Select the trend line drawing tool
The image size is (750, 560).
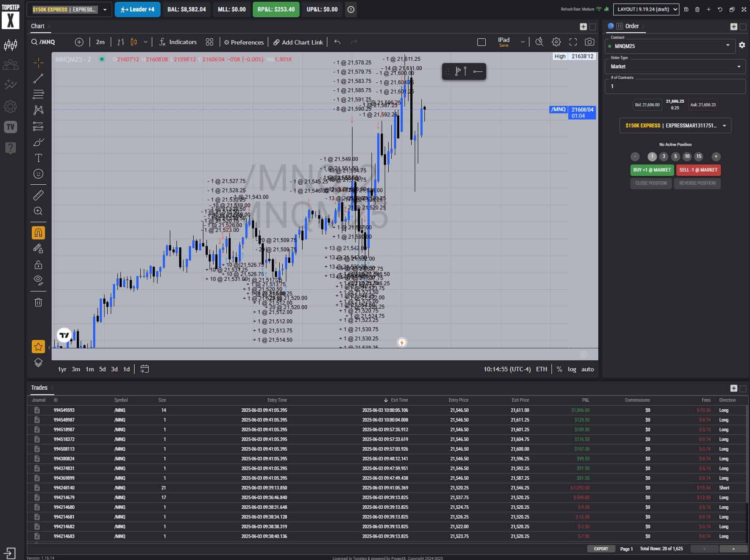pos(38,78)
